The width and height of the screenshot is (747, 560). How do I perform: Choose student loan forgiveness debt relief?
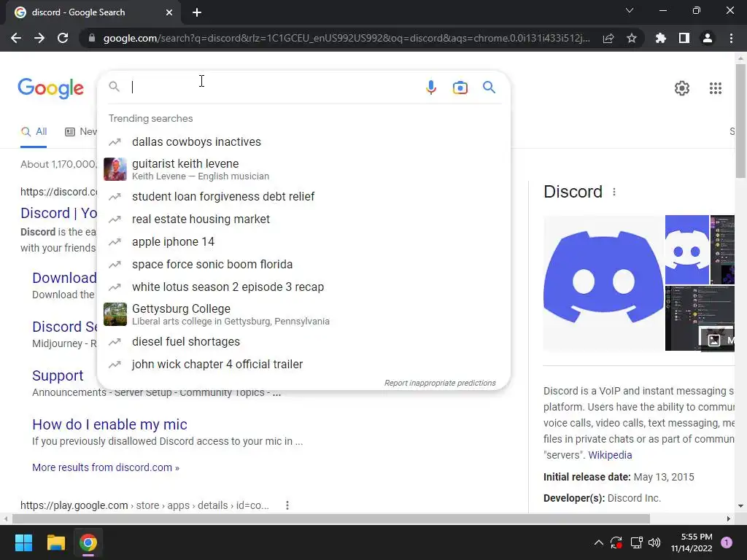pyautogui.click(x=303, y=197)
